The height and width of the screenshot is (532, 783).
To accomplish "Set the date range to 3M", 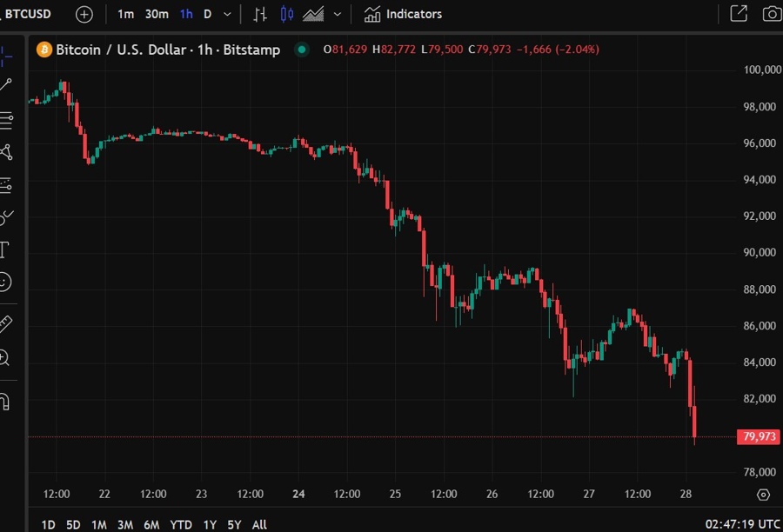I will coord(124,524).
